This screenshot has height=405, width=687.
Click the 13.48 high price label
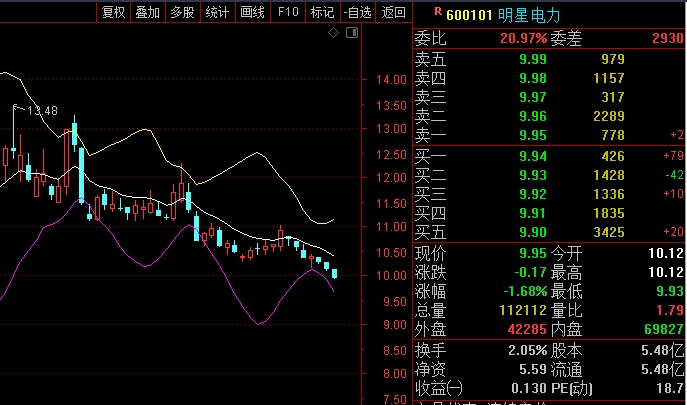click(x=42, y=111)
